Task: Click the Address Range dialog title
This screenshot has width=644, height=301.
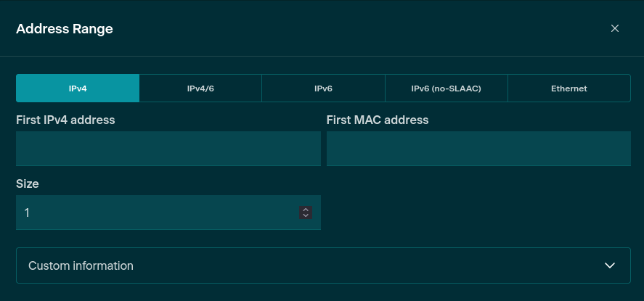Action: [64, 29]
